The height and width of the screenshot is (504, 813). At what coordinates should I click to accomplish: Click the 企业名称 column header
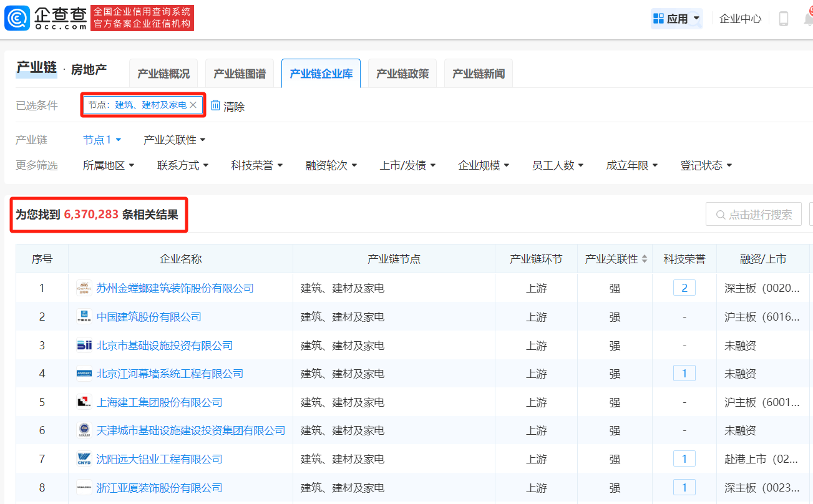point(181,259)
